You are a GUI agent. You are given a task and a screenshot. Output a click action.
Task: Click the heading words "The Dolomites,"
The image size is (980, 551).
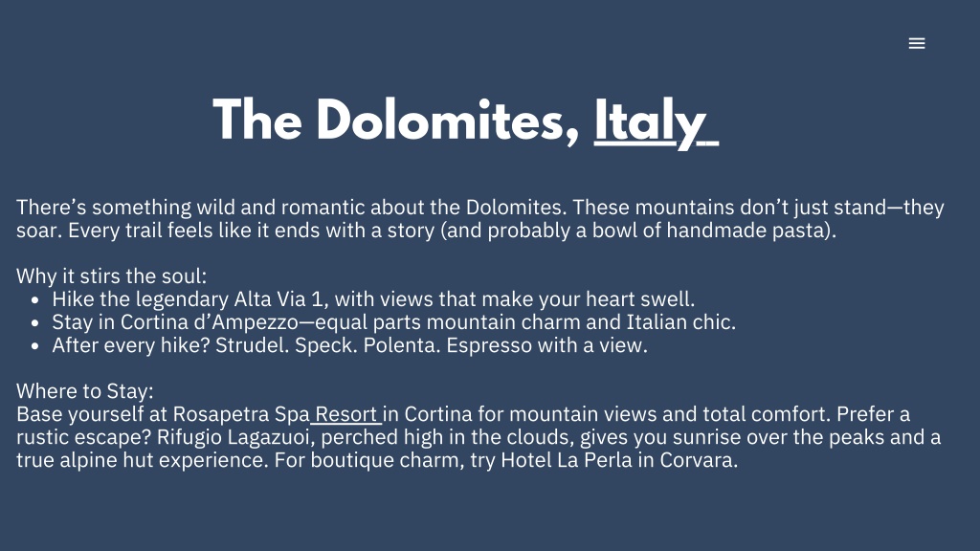[396, 121]
